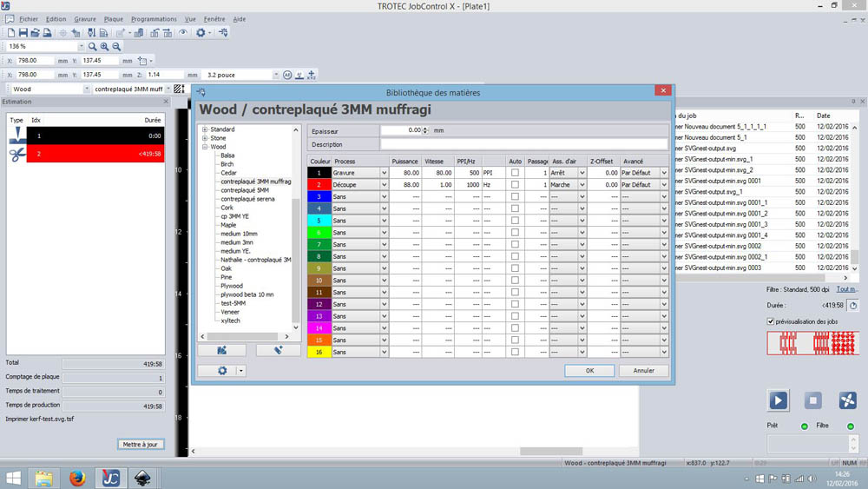868x489 pixels.
Task: Open the Fenêtre menu
Action: 214,19
